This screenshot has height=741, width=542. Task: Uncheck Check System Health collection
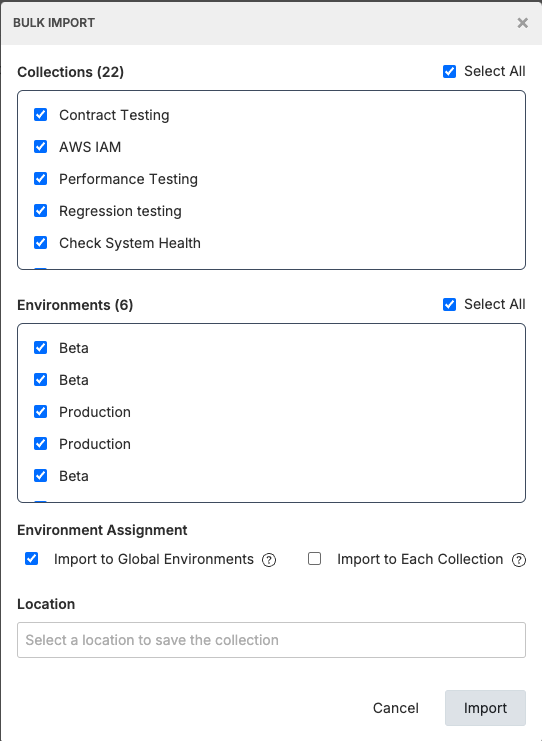click(41, 242)
